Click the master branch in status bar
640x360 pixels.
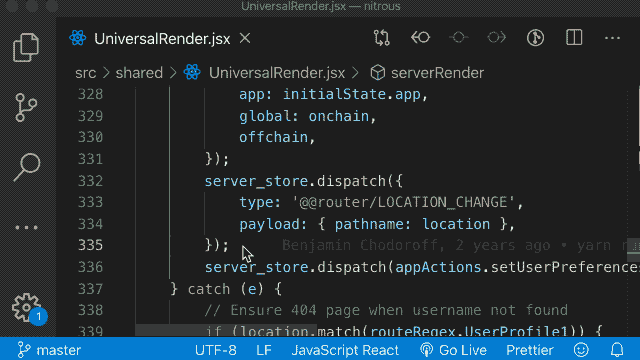click(x=49, y=350)
